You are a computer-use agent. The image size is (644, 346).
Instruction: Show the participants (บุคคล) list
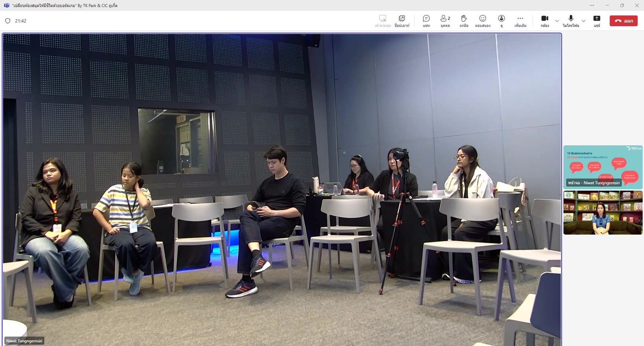pyautogui.click(x=445, y=21)
